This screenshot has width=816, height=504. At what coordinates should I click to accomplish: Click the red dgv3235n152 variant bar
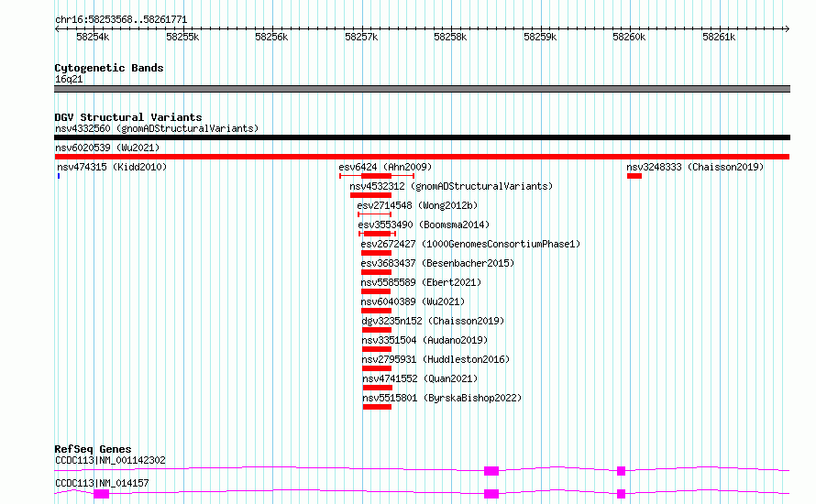coord(377,330)
